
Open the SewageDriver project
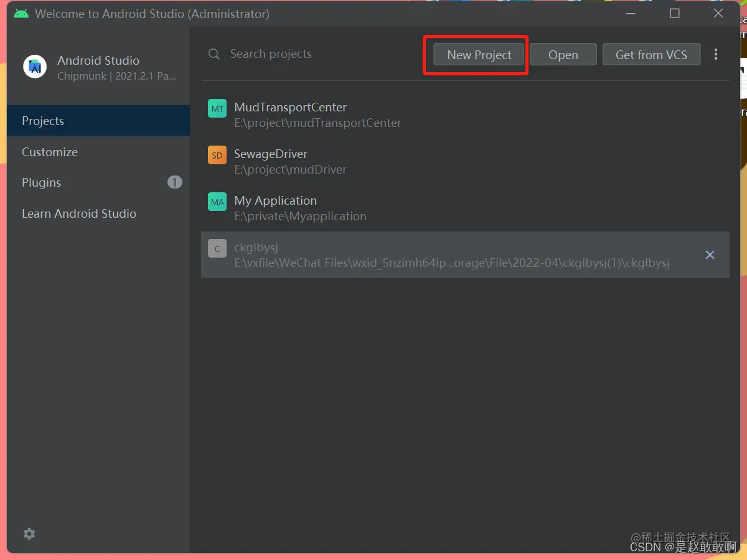(x=465, y=161)
